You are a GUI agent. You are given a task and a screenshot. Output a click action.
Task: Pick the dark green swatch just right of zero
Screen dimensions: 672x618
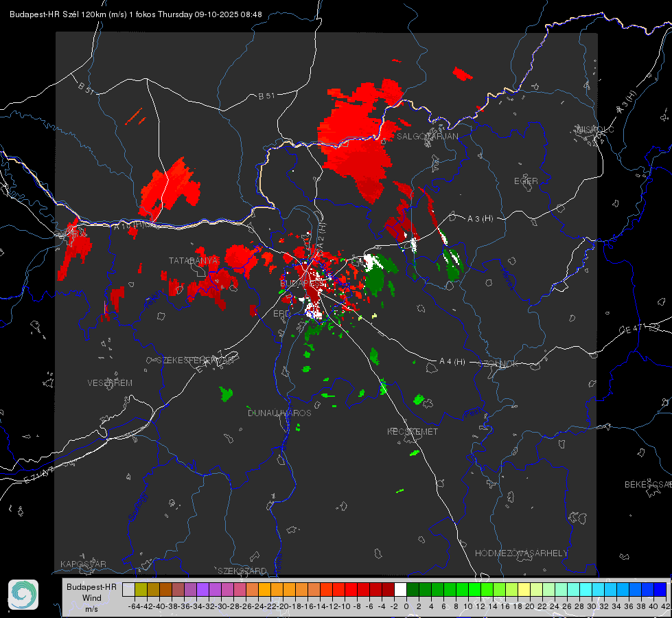pyautogui.click(x=413, y=589)
